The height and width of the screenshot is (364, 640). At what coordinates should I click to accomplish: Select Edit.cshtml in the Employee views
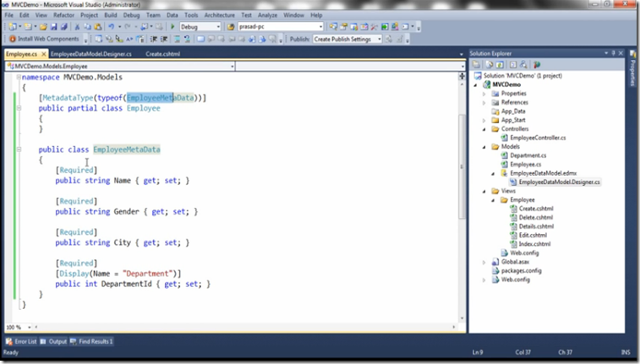click(x=533, y=235)
